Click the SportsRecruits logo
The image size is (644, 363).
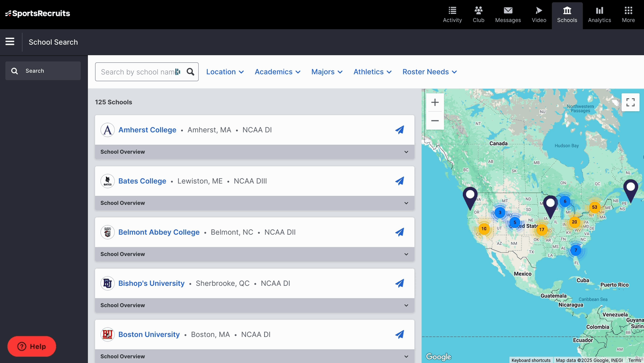point(38,13)
